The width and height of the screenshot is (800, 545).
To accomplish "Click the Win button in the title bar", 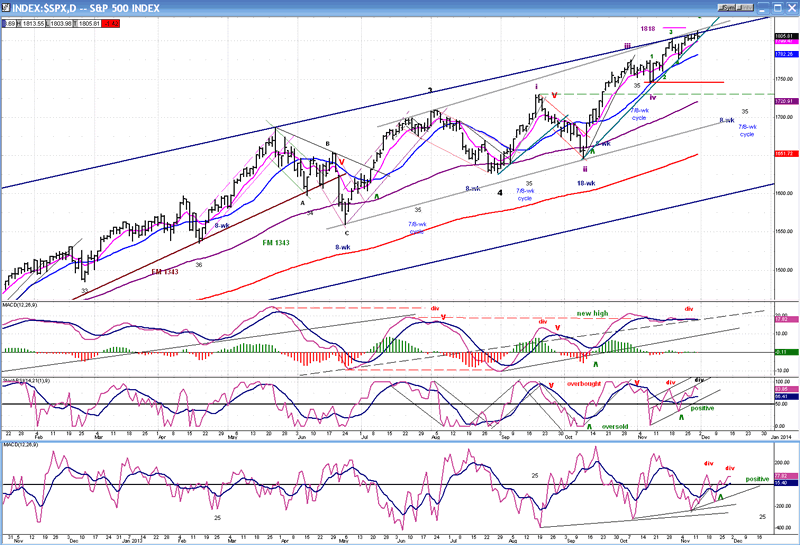I will click(x=745, y=8).
